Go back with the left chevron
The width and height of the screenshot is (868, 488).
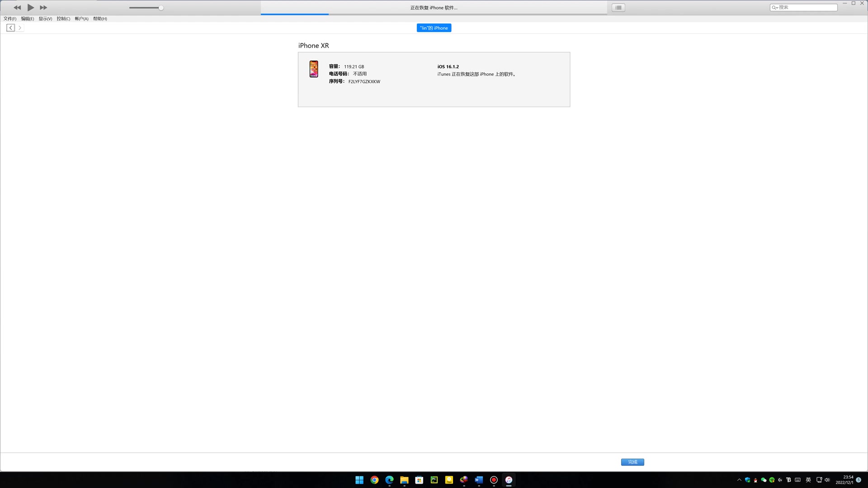pyautogui.click(x=10, y=28)
